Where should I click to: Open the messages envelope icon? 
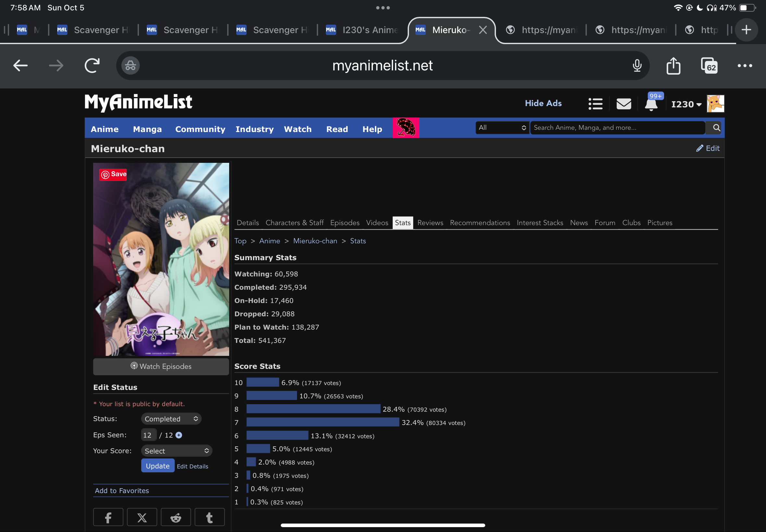pos(624,104)
